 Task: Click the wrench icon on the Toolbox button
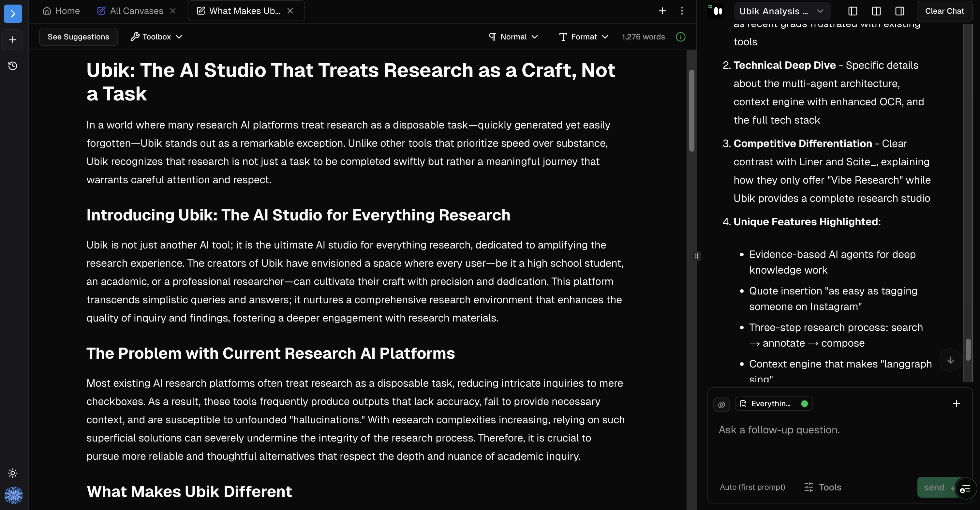135,37
